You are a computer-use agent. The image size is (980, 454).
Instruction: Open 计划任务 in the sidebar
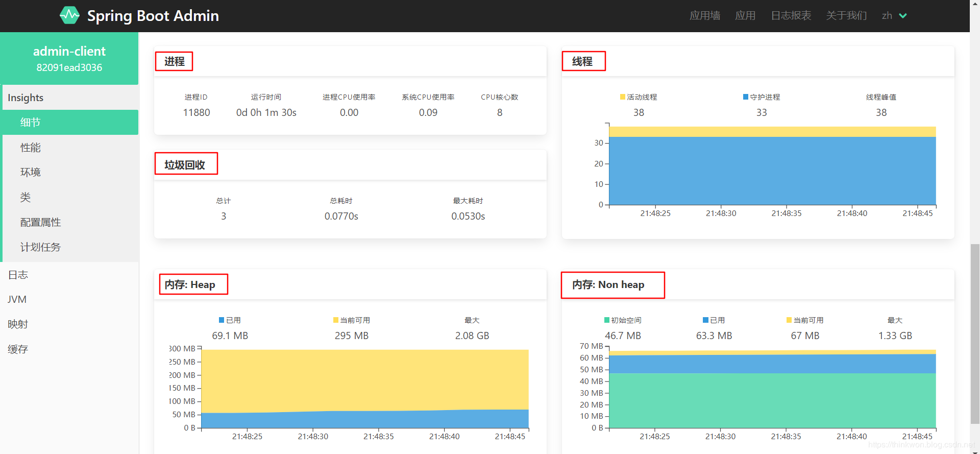point(41,248)
